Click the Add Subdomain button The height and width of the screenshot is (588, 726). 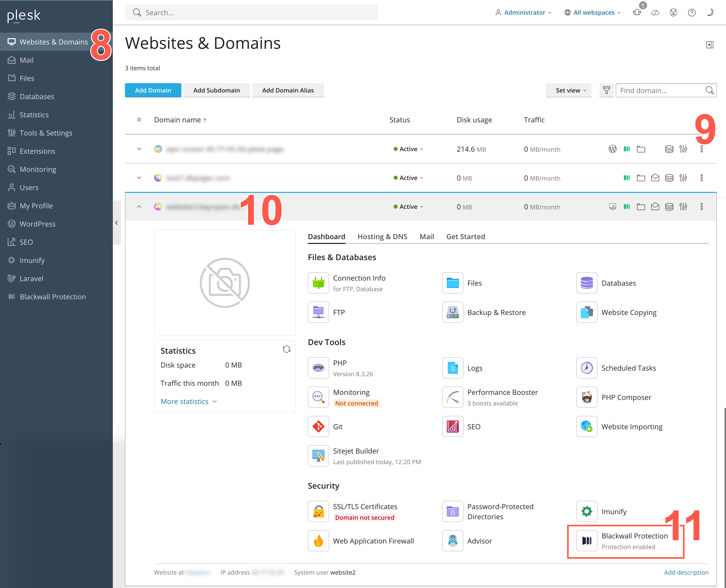tap(217, 91)
